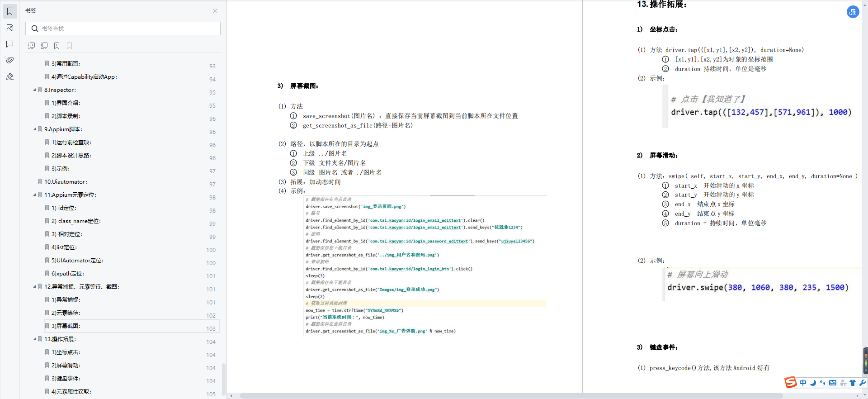
Task: Go to bookmark 1)运行前检查项
Action: point(71,142)
